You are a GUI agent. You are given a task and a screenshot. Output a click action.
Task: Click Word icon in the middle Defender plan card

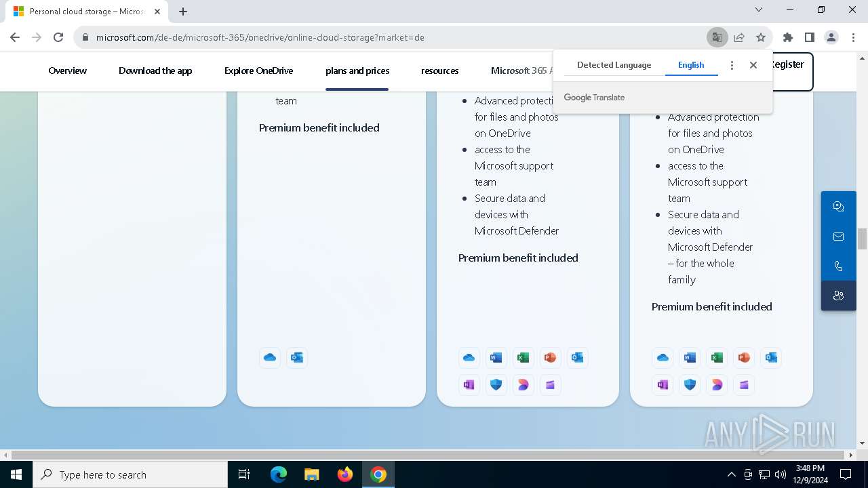[x=496, y=357]
